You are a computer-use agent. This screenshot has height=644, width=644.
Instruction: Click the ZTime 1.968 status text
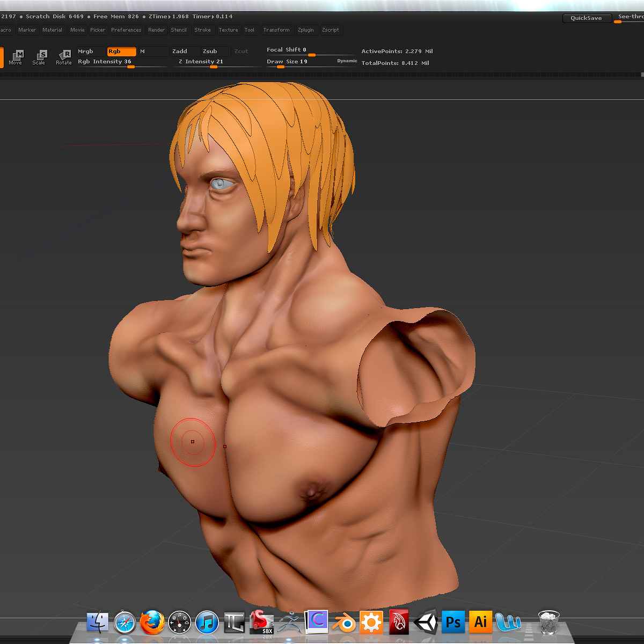pyautogui.click(x=169, y=17)
